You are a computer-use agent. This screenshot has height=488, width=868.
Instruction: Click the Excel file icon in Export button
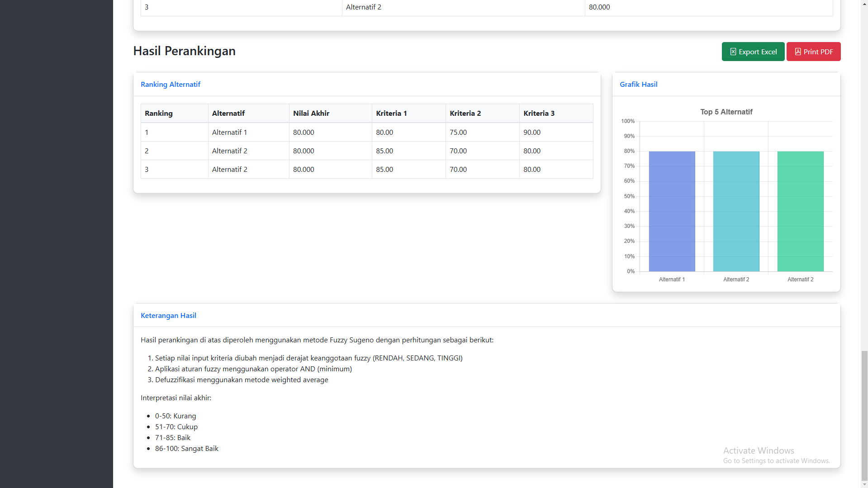(x=733, y=52)
